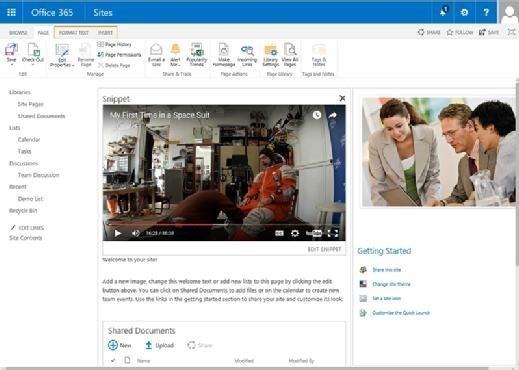The width and height of the screenshot is (519, 370).
Task: Close the Snippet web part
Action: click(x=342, y=98)
